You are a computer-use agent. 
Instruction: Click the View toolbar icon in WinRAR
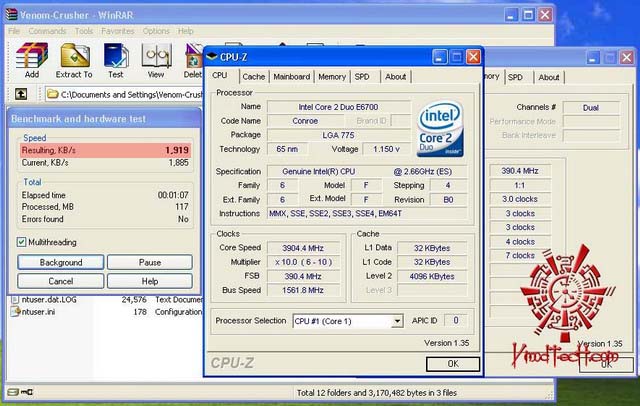(x=156, y=60)
